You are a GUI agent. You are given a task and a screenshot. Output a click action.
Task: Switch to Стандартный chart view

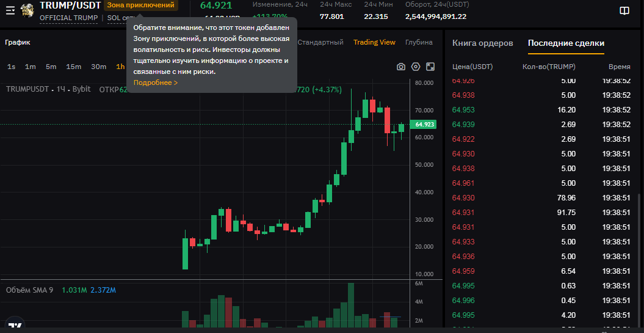pyautogui.click(x=320, y=42)
